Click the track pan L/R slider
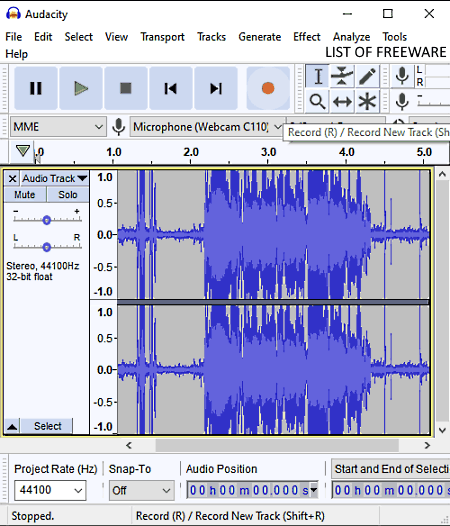This screenshot has height=526, width=450. point(47,247)
